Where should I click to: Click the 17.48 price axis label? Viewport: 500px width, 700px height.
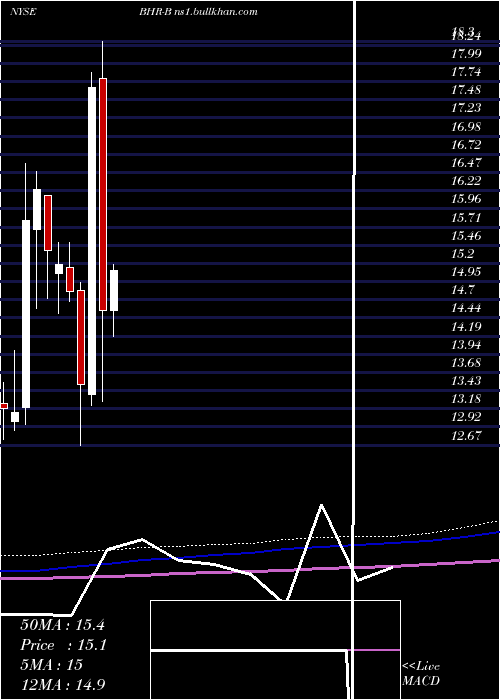click(x=466, y=90)
